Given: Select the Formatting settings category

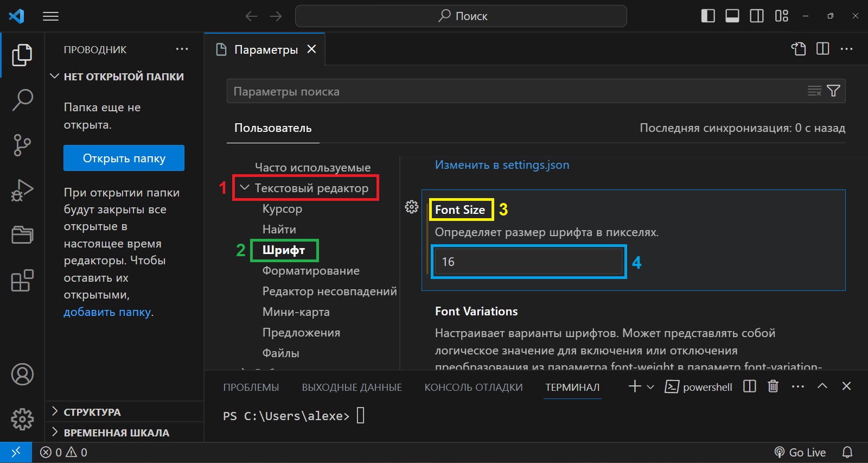Looking at the screenshot, I should coord(311,271).
